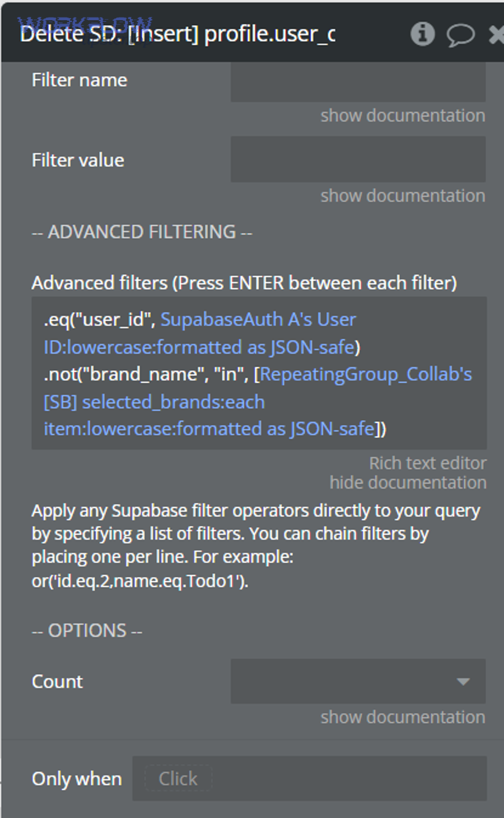The height and width of the screenshot is (818, 504).
Task: Show documentation for Filter value
Action: click(x=402, y=195)
